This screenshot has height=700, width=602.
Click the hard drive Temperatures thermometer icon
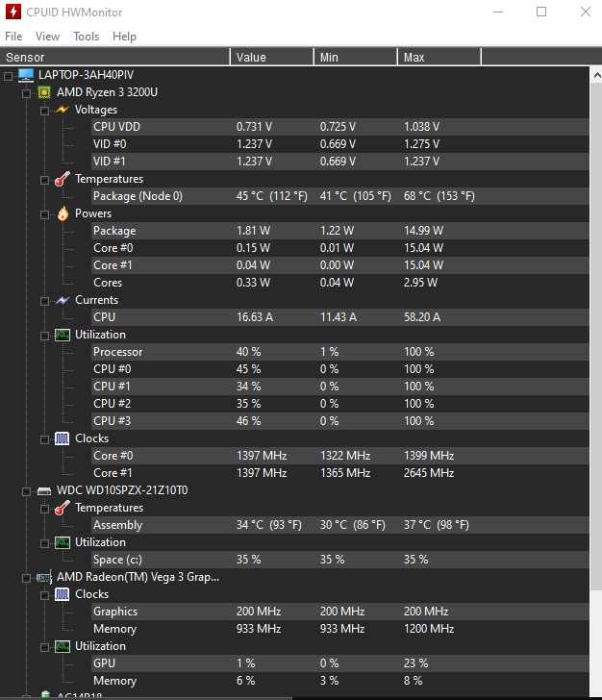[63, 508]
